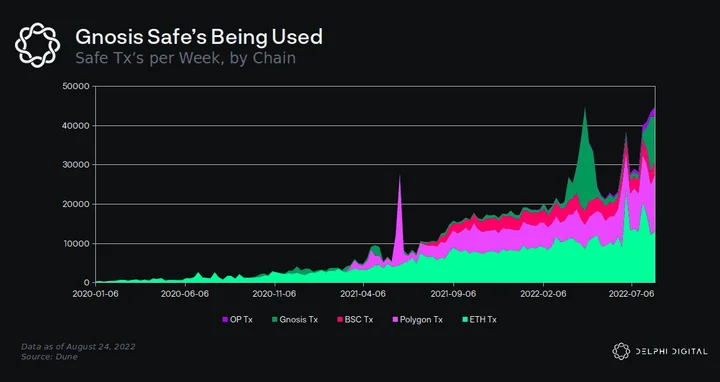720x382 pixels.
Task: Click the ETH Tx mint legend swatch
Action: coord(465,320)
